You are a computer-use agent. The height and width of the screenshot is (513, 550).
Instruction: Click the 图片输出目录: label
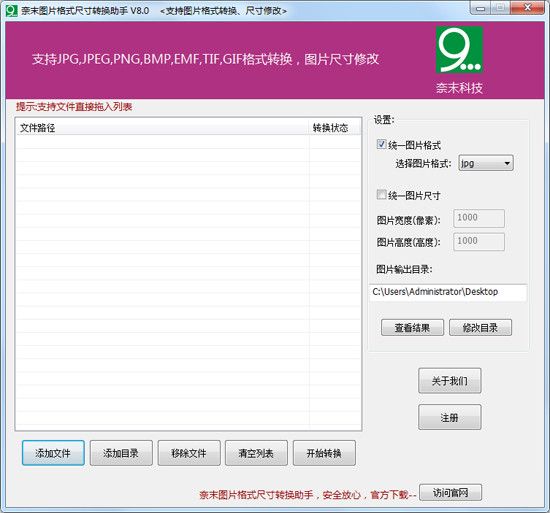pos(404,269)
